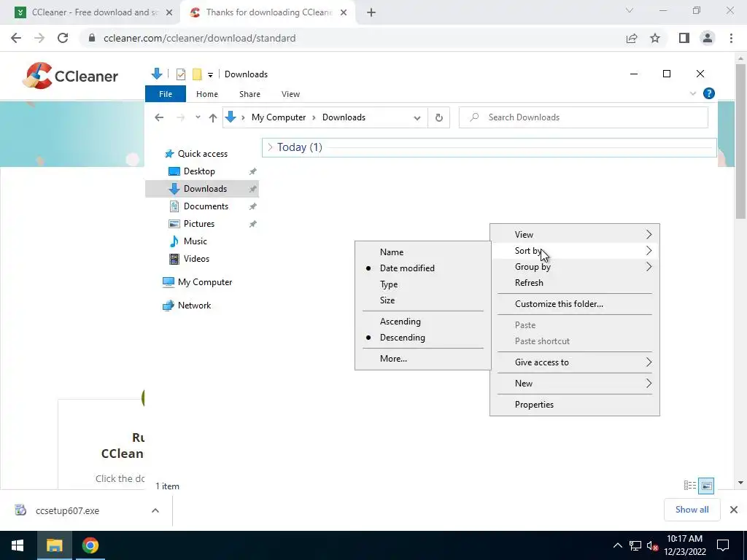Select Ascending sort order
Screen dimensions: 747x560
423,322
